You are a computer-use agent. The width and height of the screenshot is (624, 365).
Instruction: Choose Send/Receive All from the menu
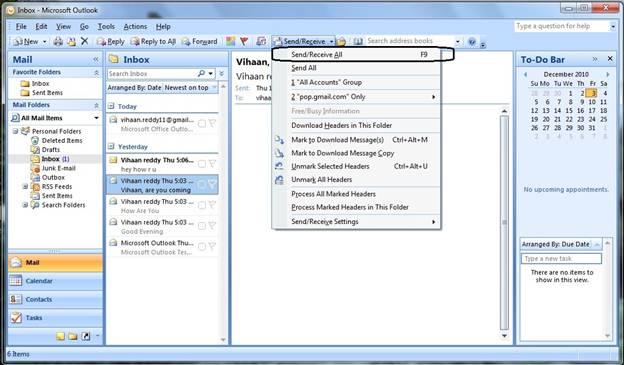tap(356, 55)
